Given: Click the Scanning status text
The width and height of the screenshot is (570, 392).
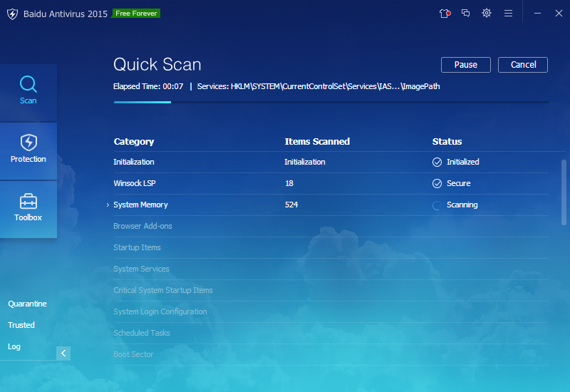Looking at the screenshot, I should pos(462,205).
